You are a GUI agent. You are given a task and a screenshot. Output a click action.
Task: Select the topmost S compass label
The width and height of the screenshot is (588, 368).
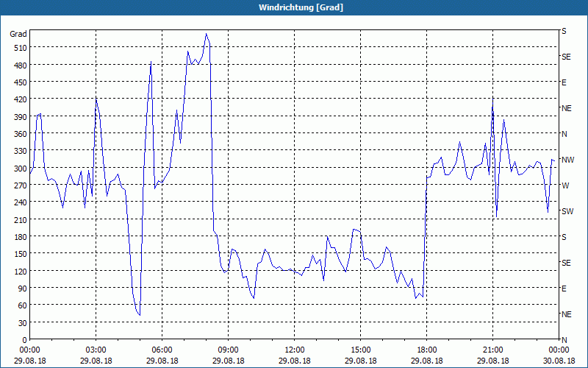click(x=564, y=31)
